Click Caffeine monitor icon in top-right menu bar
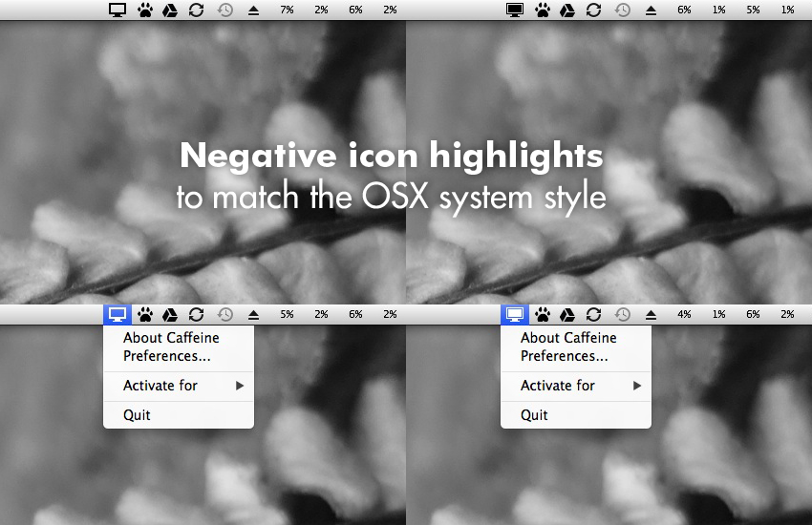The image size is (812, 525). [x=515, y=10]
